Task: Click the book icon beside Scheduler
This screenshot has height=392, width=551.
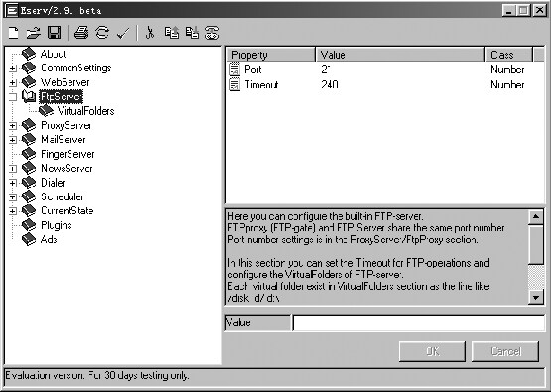Action: (29, 196)
